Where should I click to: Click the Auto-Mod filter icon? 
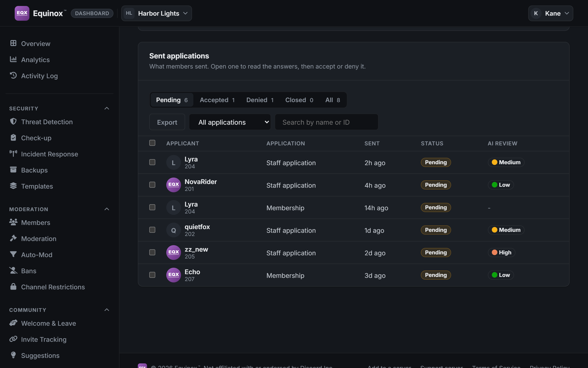(13, 254)
